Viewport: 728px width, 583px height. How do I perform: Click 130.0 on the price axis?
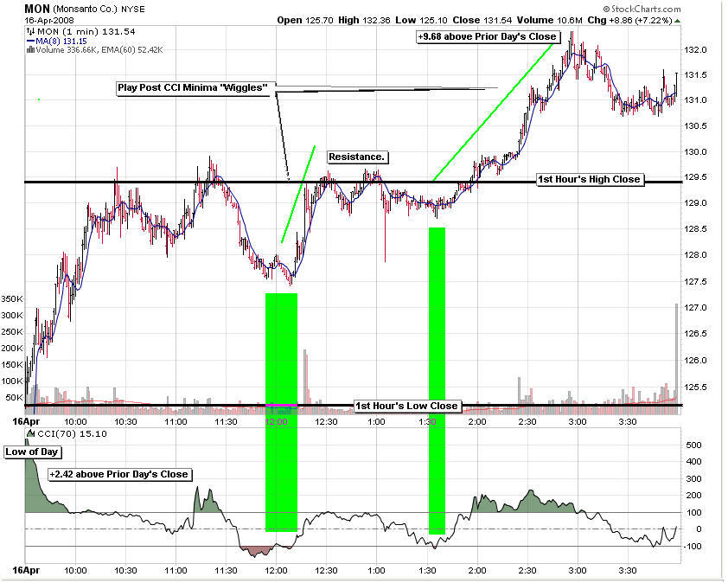coord(695,152)
